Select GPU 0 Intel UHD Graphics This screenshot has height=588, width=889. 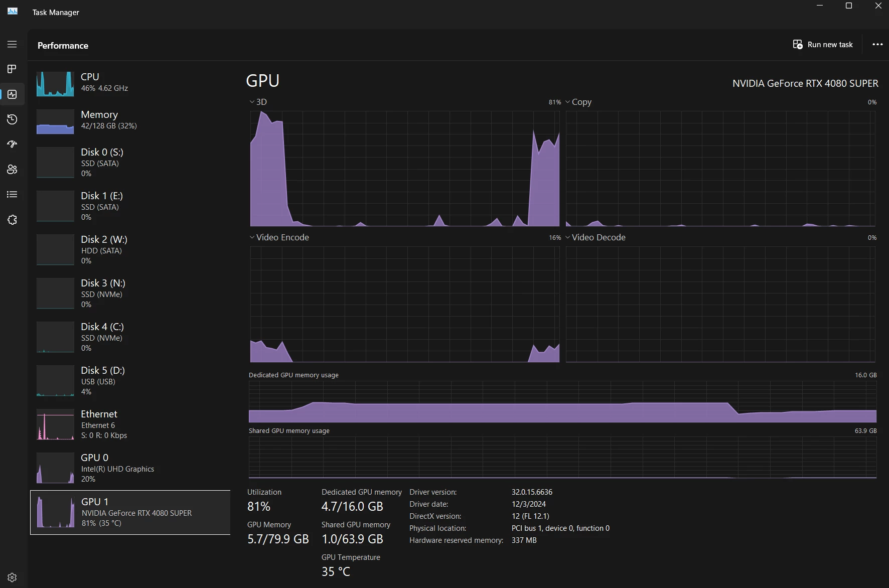click(130, 468)
